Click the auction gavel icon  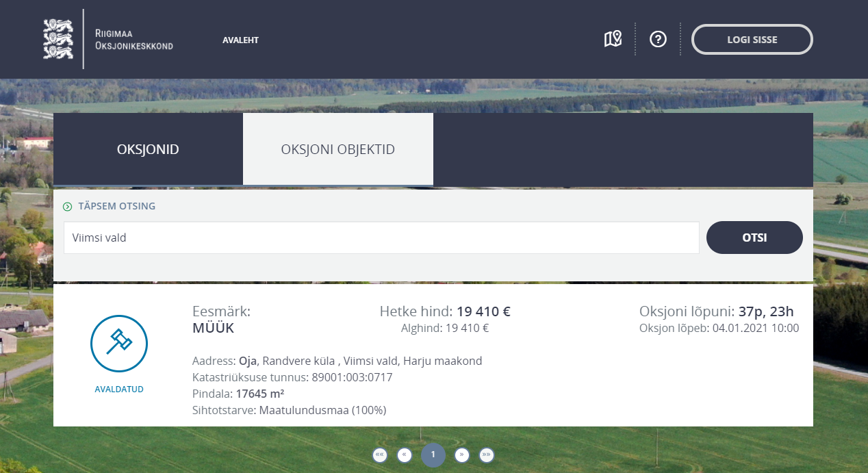(x=119, y=344)
